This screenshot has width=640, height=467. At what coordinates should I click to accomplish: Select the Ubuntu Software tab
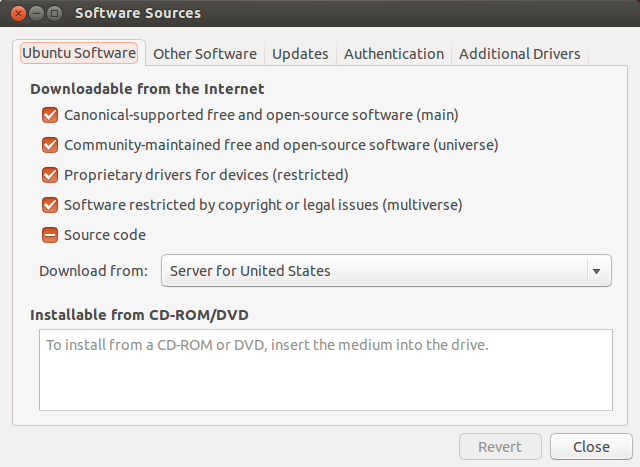point(79,53)
